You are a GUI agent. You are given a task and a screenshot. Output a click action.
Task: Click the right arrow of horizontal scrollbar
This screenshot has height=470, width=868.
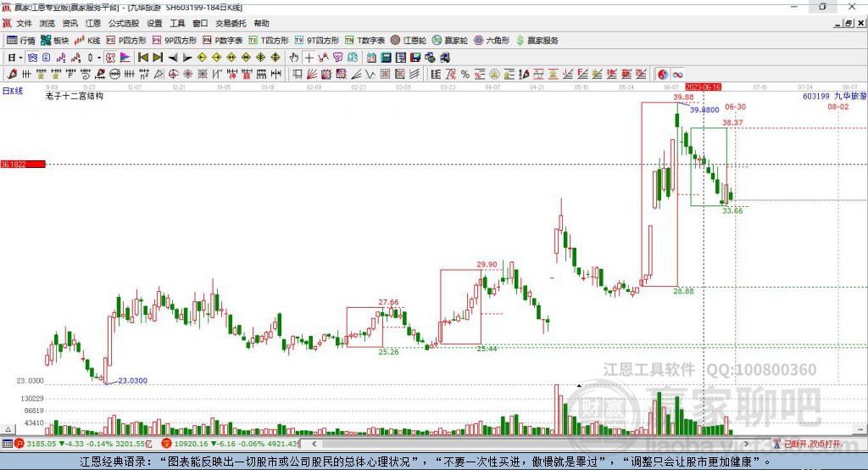pos(746,444)
